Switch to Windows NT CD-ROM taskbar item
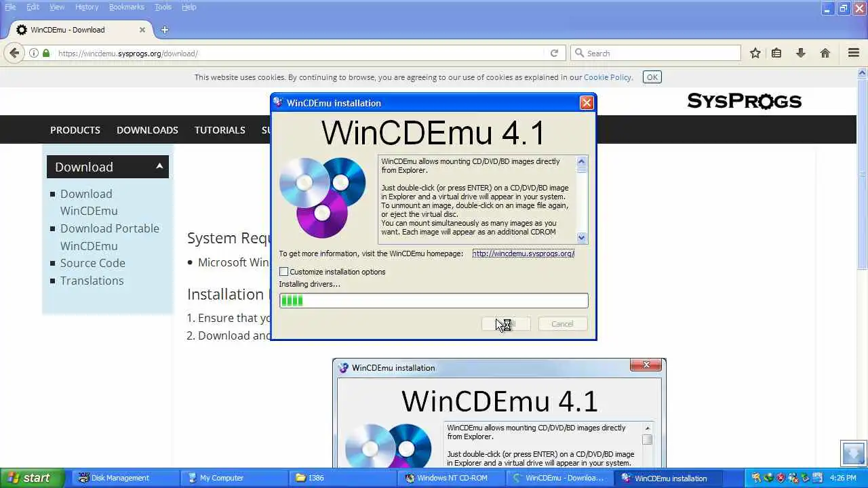The image size is (868, 488). tap(451, 478)
